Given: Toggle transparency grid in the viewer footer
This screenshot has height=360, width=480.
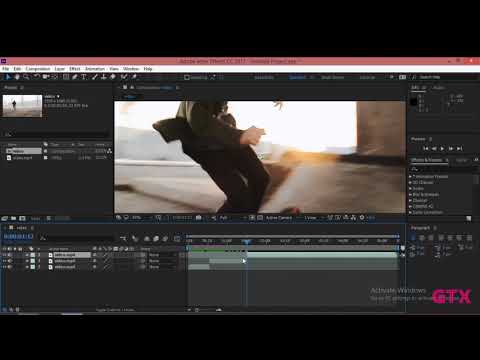Looking at the screenshot, I should click(261, 218).
